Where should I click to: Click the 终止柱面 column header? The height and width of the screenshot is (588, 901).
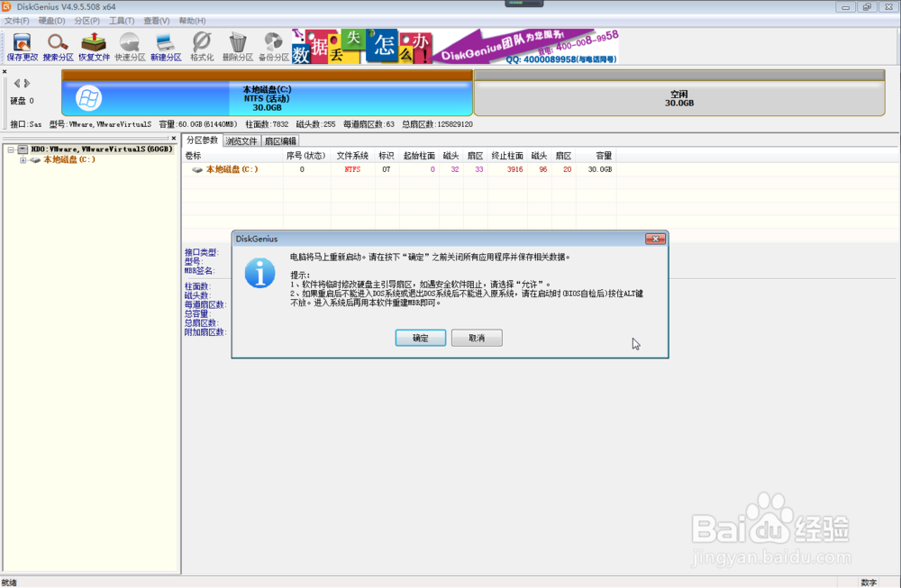pyautogui.click(x=507, y=156)
